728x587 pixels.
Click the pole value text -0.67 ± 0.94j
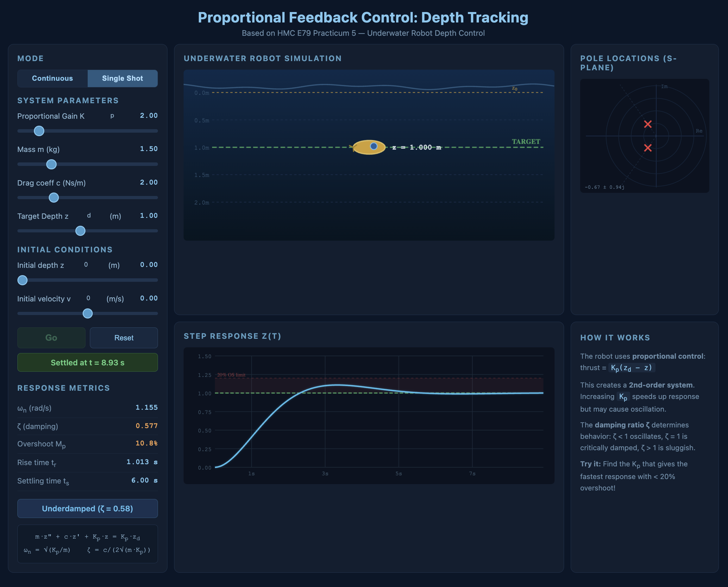click(605, 187)
